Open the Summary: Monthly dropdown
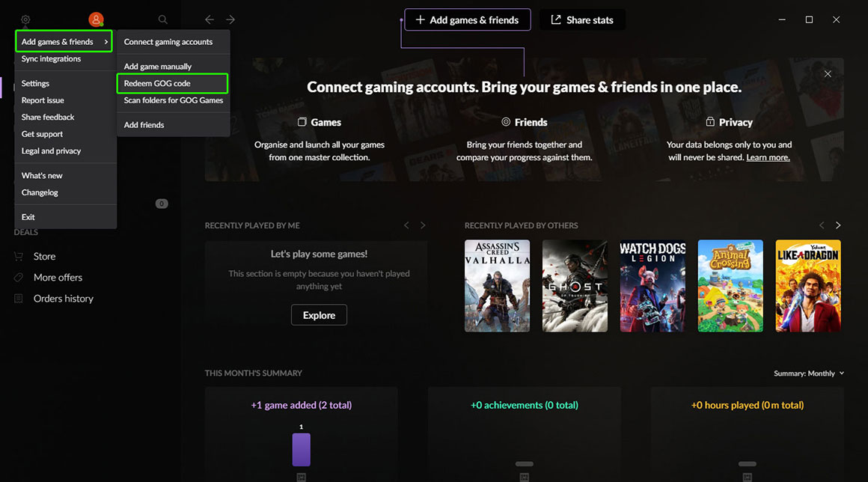Screen dimensions: 868x482 point(808,372)
